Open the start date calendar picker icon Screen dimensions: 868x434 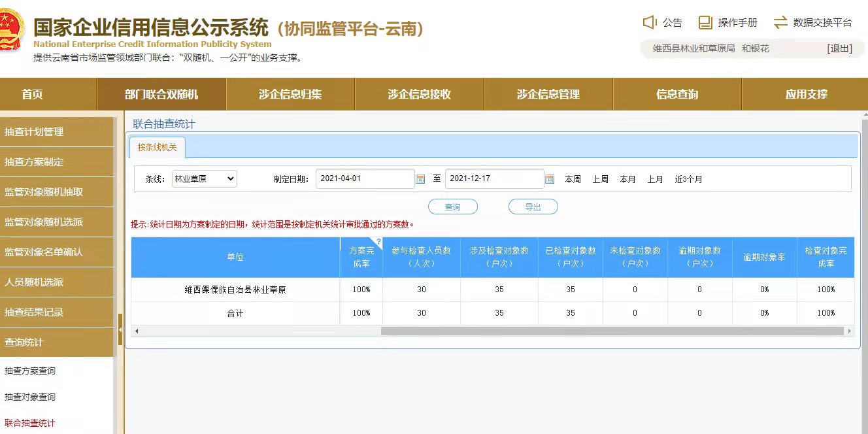click(x=420, y=179)
